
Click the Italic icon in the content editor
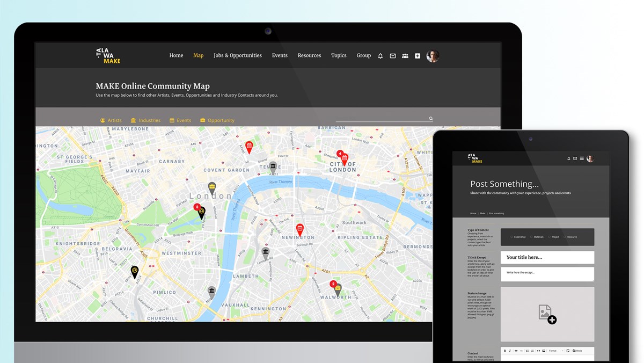pyautogui.click(x=510, y=351)
